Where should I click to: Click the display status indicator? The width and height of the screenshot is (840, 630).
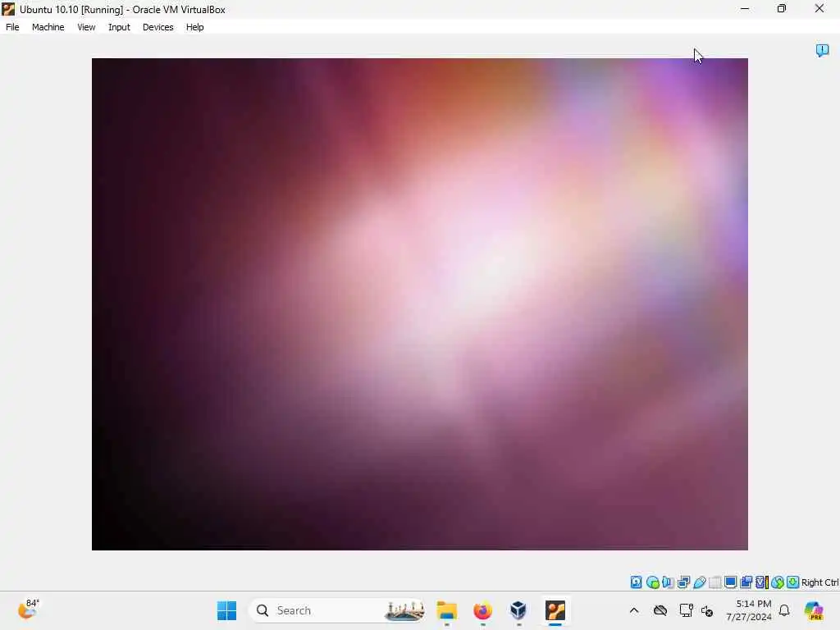[x=730, y=582]
